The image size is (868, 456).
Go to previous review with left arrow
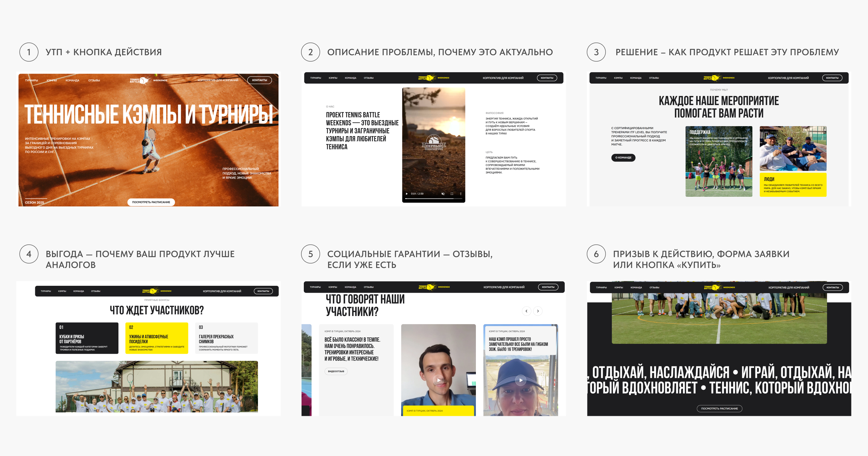tap(526, 311)
